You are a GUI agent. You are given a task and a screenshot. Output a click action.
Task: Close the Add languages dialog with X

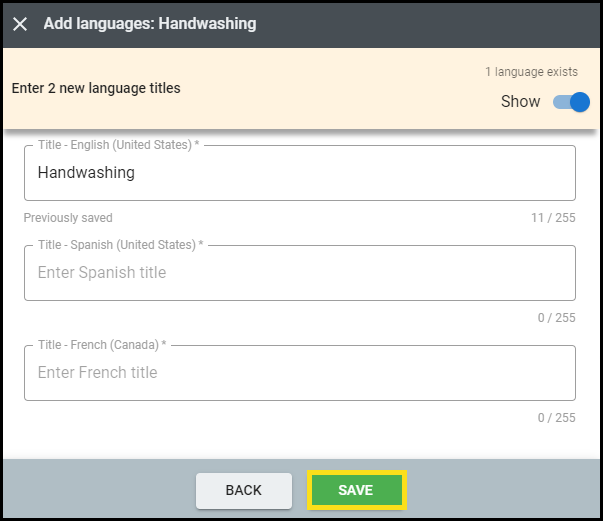(x=20, y=24)
